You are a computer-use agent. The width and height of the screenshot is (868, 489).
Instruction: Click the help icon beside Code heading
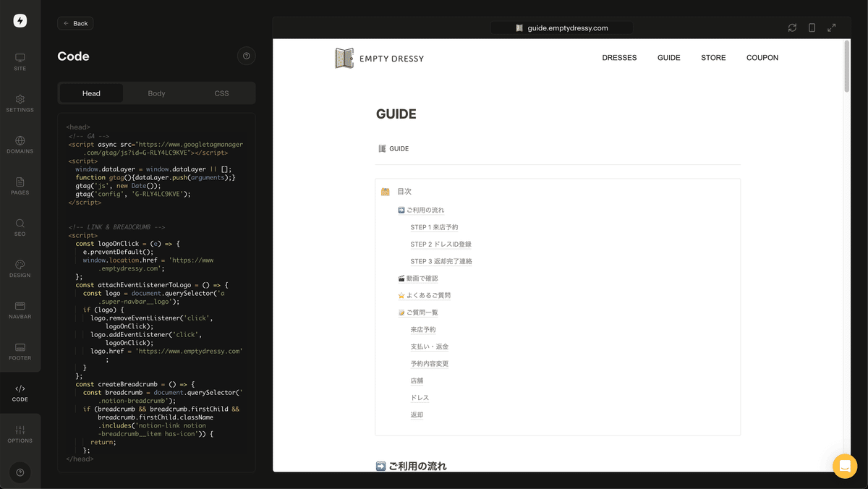247,56
